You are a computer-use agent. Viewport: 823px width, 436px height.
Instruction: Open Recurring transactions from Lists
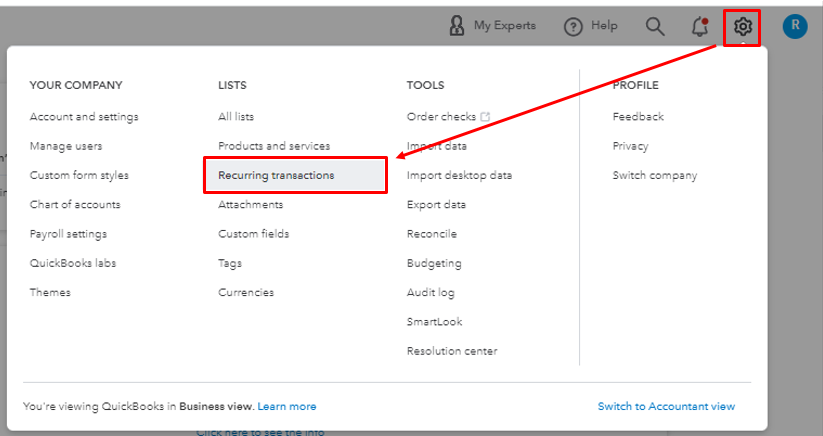pyautogui.click(x=276, y=175)
